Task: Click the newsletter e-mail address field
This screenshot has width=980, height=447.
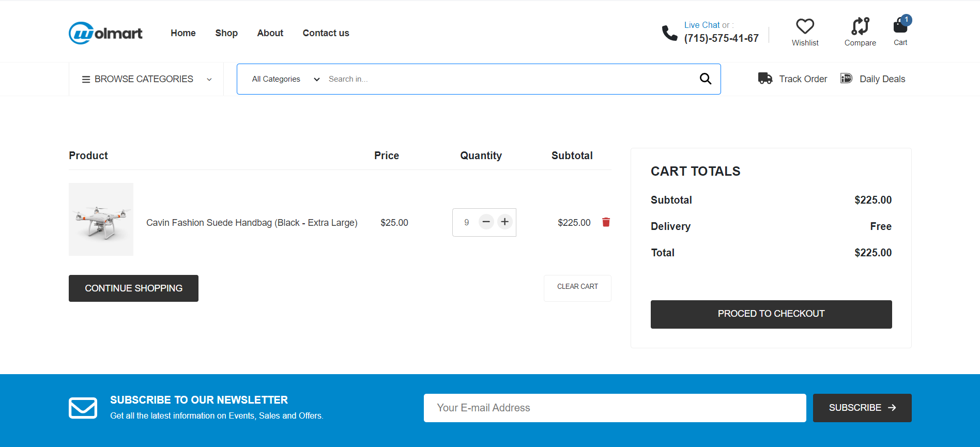Action: (615, 408)
